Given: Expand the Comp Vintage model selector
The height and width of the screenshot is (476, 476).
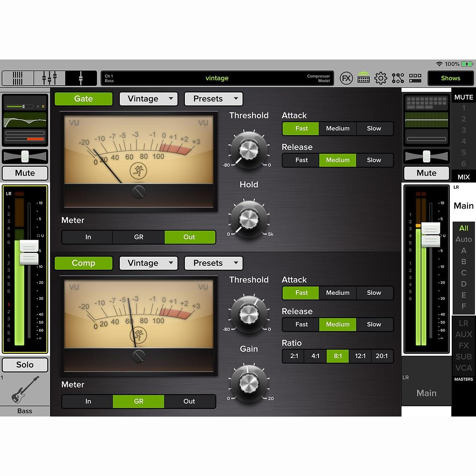Looking at the screenshot, I should (x=148, y=263).
